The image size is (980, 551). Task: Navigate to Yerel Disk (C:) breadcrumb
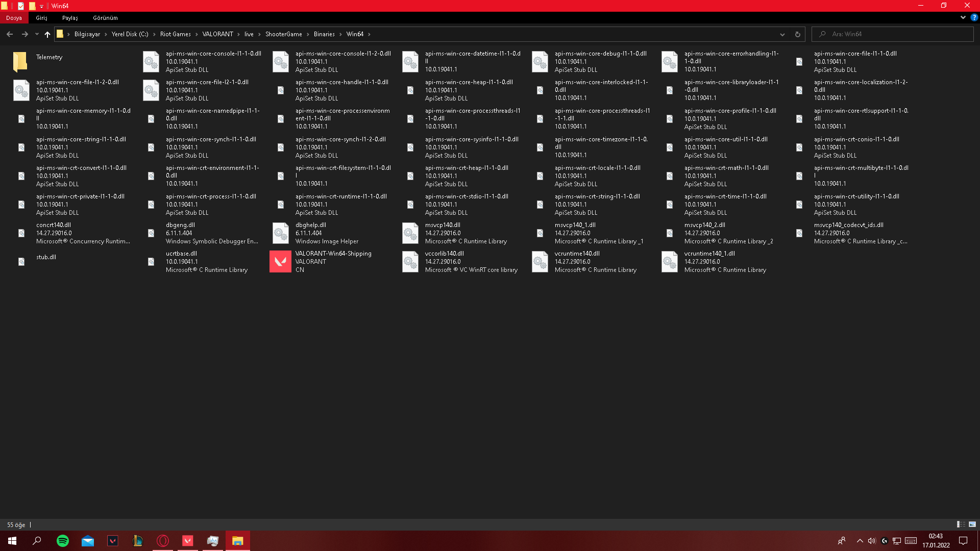(x=130, y=34)
